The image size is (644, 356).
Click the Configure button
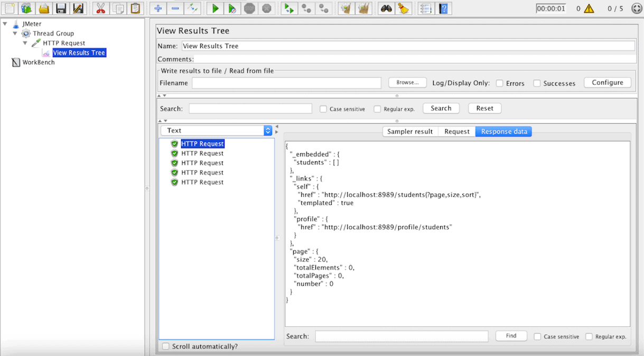[607, 83]
